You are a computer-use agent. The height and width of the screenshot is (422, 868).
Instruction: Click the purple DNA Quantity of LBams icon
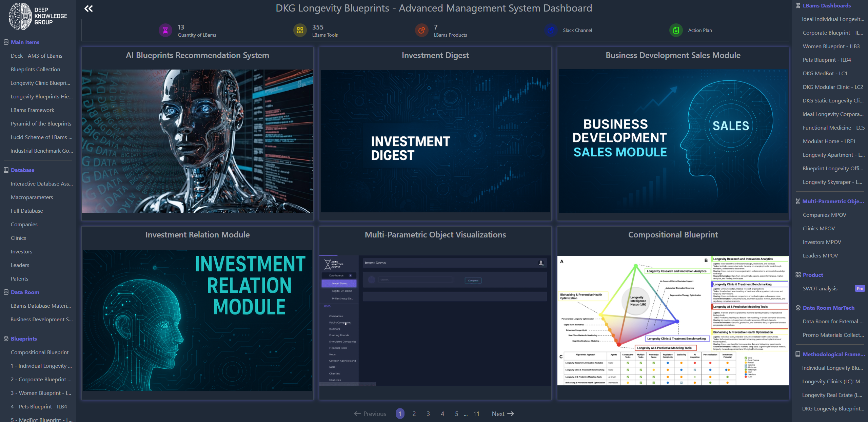(165, 31)
